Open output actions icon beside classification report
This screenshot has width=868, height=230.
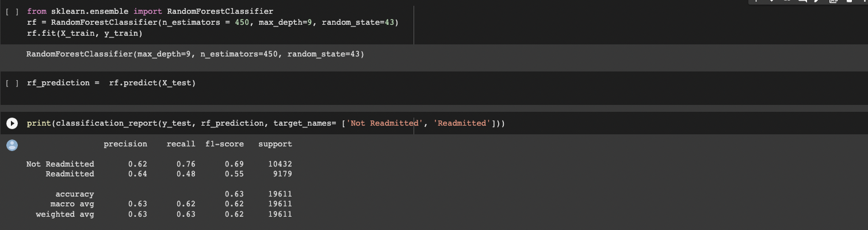(x=12, y=146)
